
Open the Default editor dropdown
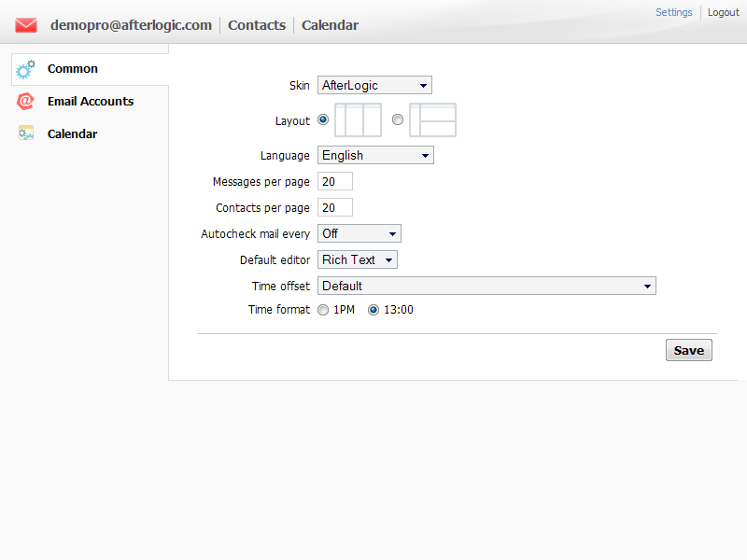(x=358, y=259)
